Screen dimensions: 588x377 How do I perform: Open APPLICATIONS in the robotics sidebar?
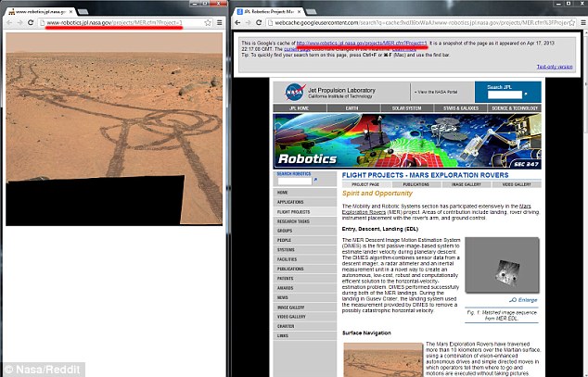click(x=305, y=202)
